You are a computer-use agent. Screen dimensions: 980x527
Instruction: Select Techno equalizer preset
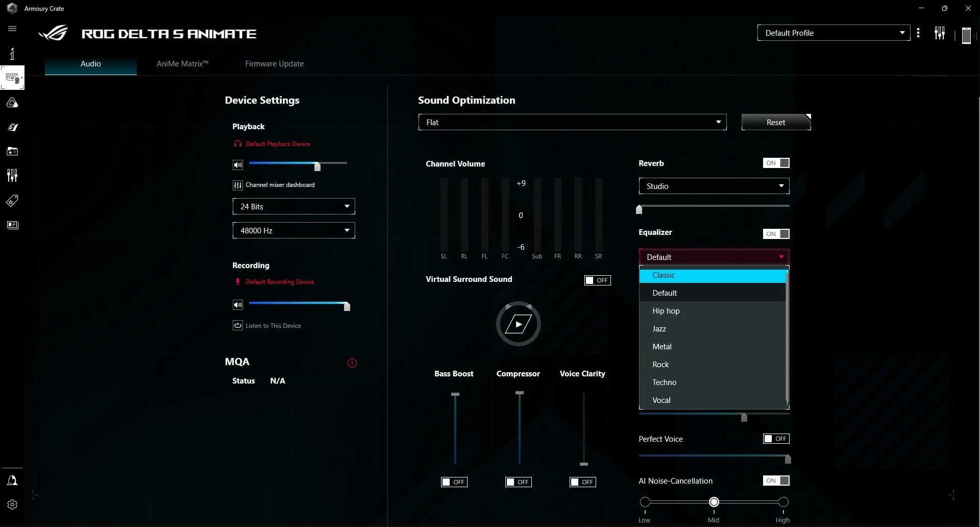[713, 382]
